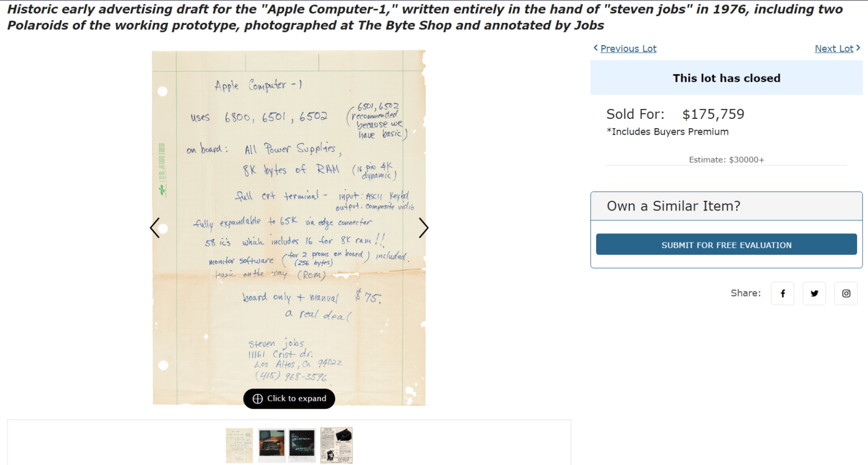View the third thumbnail dark screen Polaroid
Viewport: 868px width, 465px height.
pyautogui.click(x=302, y=445)
